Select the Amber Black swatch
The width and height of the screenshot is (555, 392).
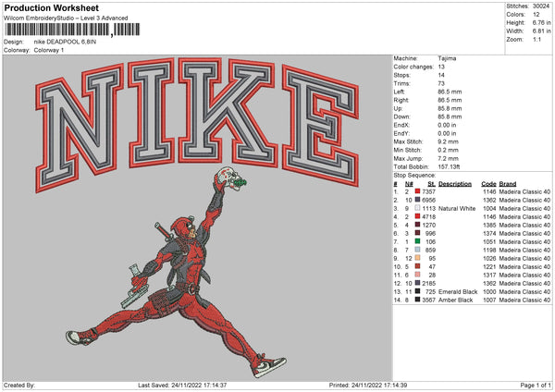click(x=418, y=300)
